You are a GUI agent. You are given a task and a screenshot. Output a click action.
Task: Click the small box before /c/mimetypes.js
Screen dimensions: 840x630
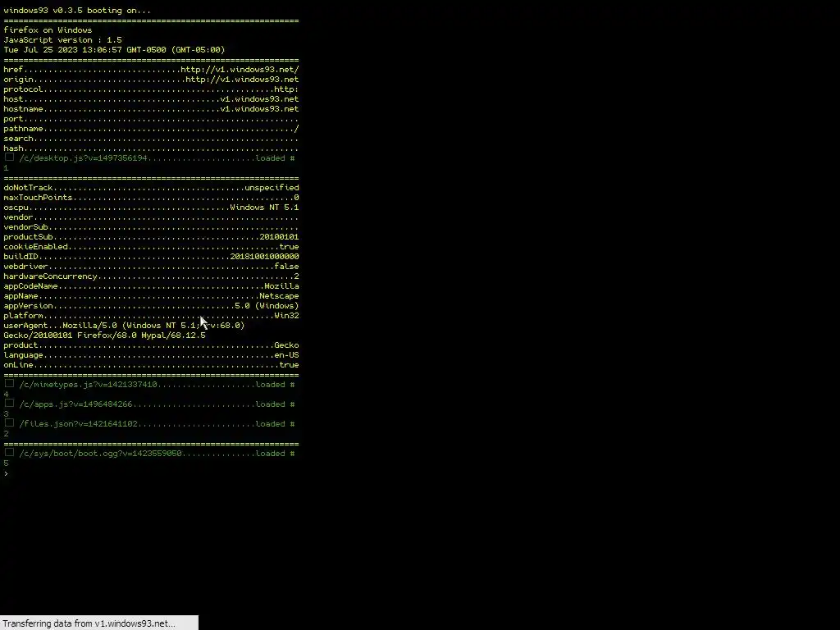[x=9, y=384]
